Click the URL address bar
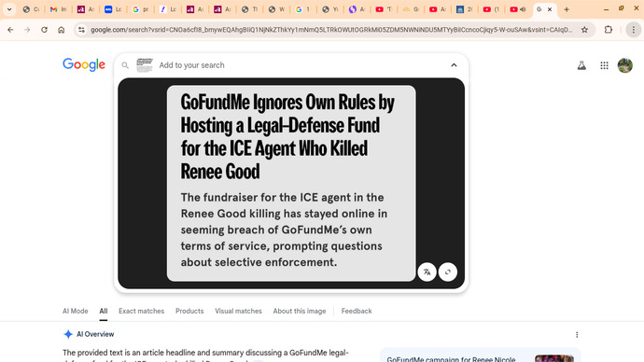This screenshot has width=644, height=362. pos(331,30)
